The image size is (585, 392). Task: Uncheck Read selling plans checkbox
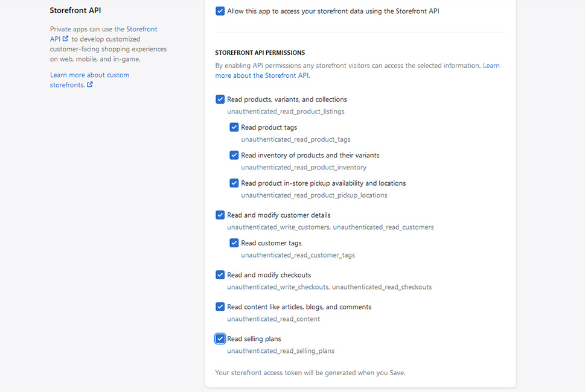220,339
